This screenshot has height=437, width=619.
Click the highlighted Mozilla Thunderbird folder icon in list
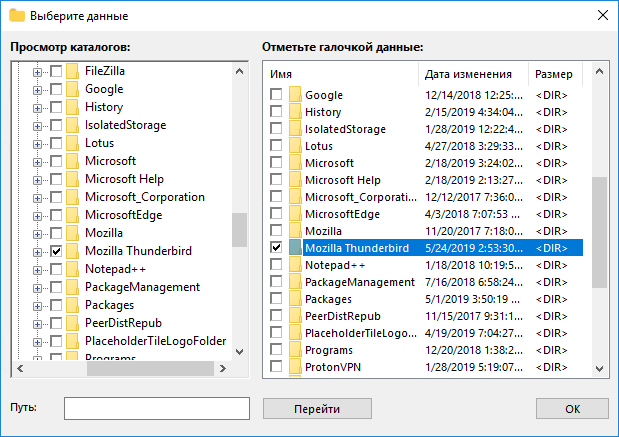coord(295,248)
